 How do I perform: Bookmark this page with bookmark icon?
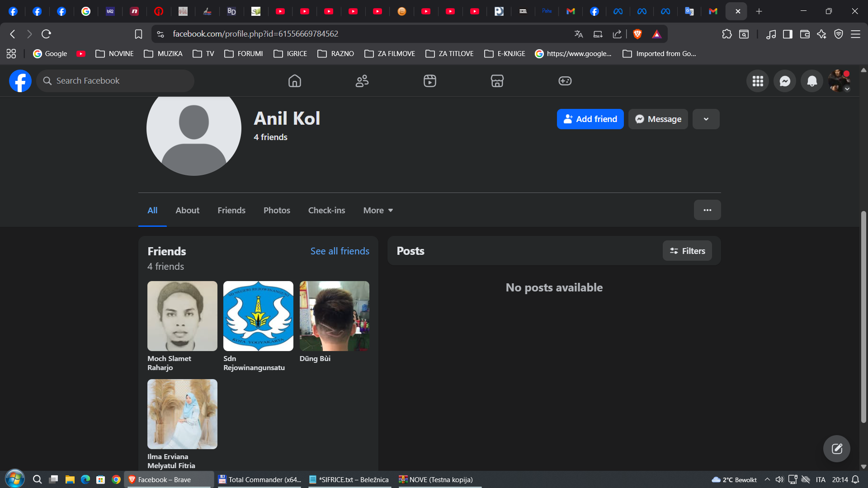point(138,34)
